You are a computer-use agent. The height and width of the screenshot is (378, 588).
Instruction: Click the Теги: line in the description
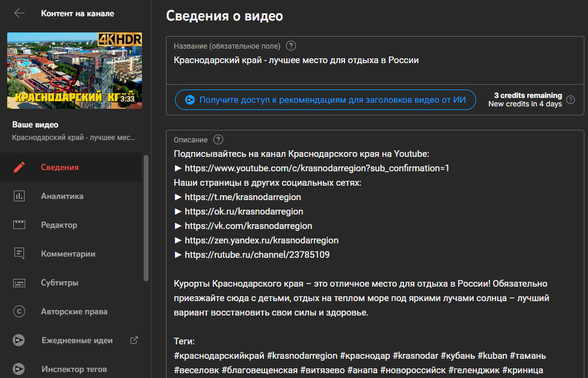184,341
